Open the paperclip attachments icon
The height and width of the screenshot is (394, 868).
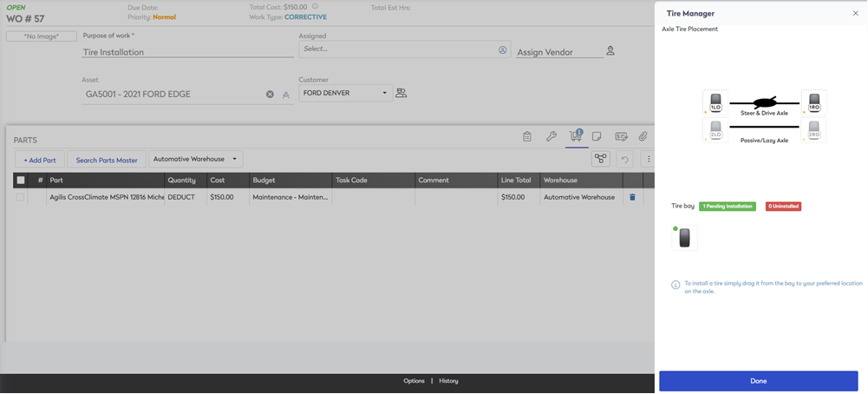[x=643, y=136]
